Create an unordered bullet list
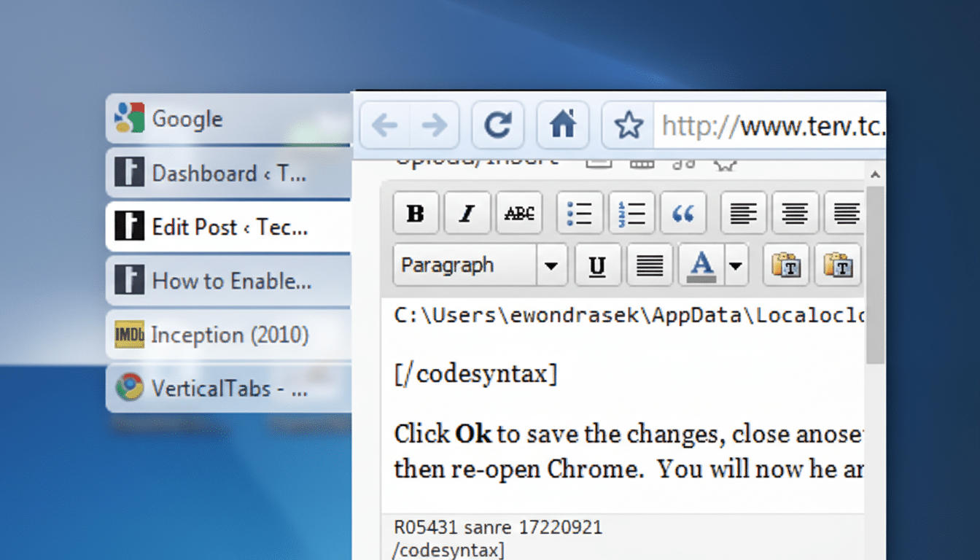The image size is (980, 560). (580, 212)
